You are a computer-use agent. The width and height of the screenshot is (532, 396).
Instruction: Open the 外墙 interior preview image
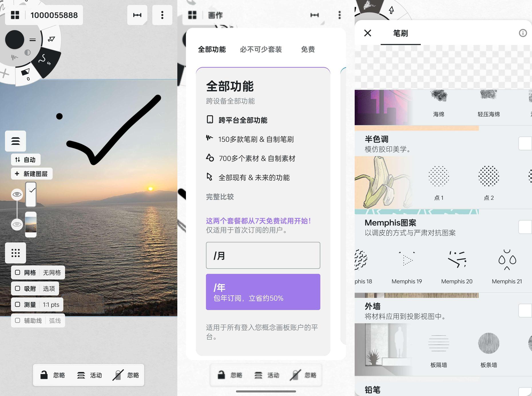pyautogui.click(x=383, y=349)
